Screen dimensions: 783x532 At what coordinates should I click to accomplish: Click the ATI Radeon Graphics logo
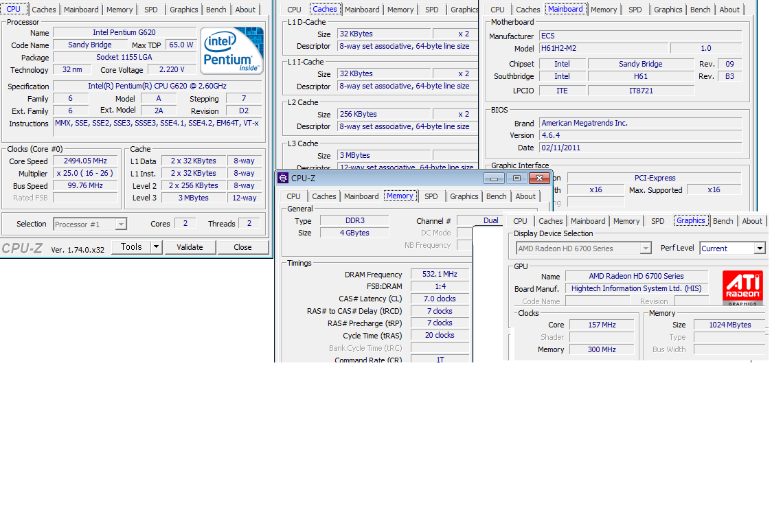coord(742,288)
